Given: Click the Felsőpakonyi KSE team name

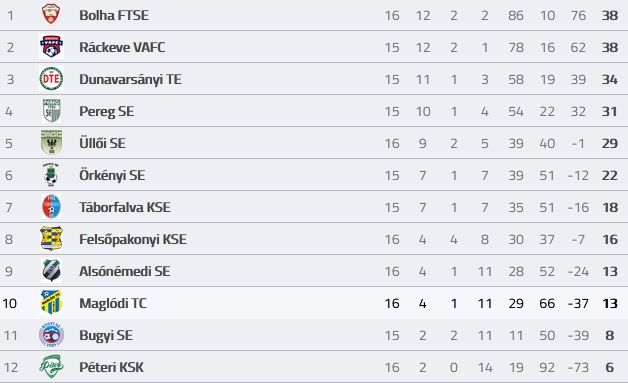Looking at the screenshot, I should [x=133, y=239].
